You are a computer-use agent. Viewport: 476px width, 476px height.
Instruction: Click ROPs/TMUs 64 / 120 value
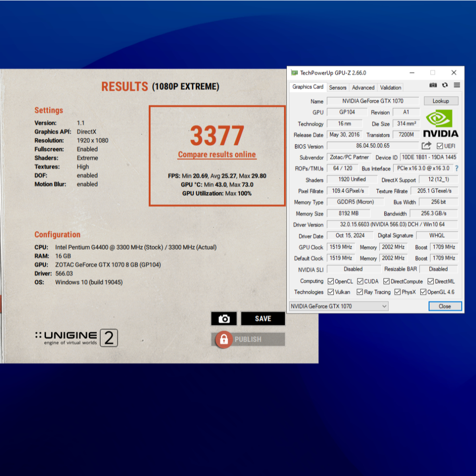[x=343, y=168]
